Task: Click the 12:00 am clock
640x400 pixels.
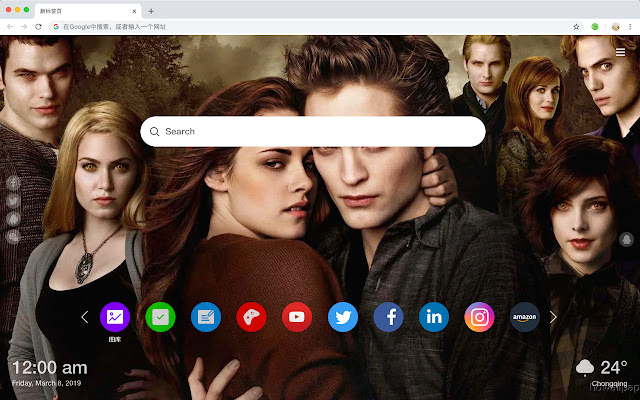Action: tap(50, 368)
